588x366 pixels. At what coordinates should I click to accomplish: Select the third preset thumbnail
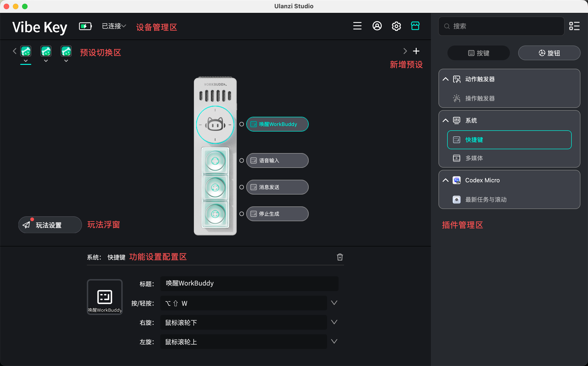tap(66, 51)
